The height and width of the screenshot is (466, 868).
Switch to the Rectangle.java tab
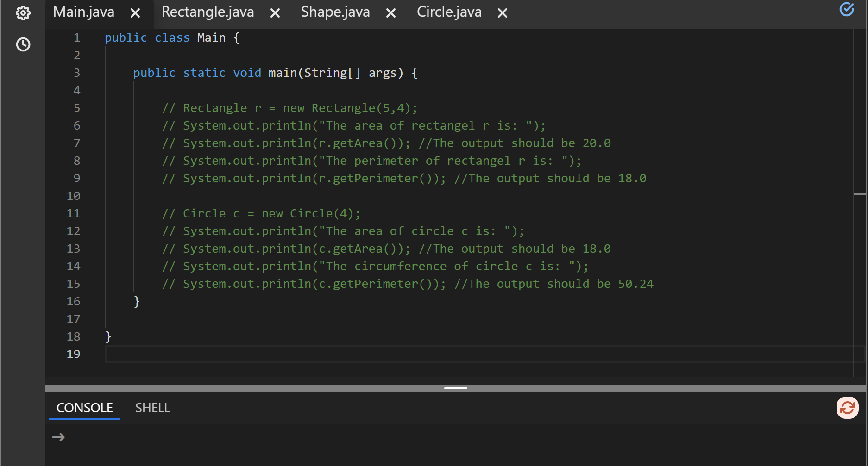point(207,12)
